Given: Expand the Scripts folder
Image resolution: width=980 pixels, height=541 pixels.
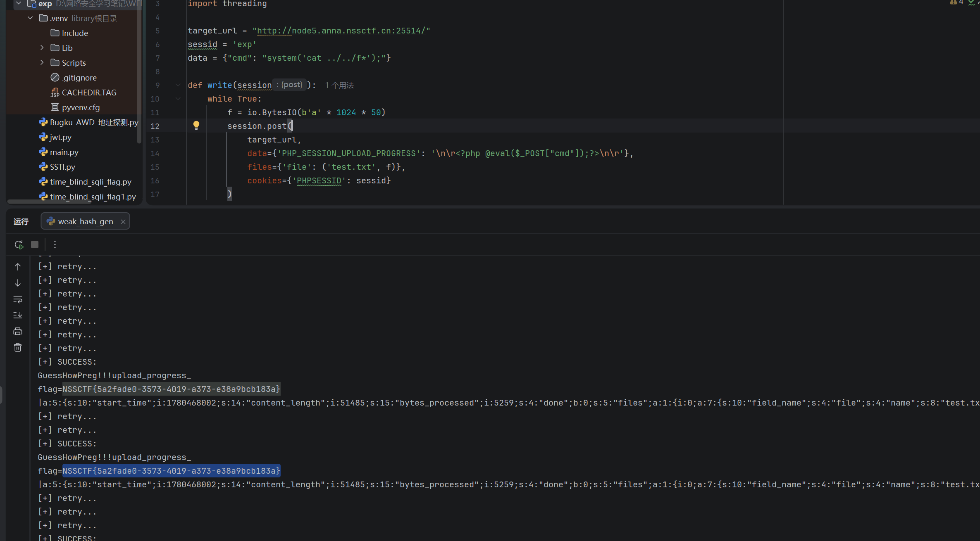Looking at the screenshot, I should click(42, 63).
